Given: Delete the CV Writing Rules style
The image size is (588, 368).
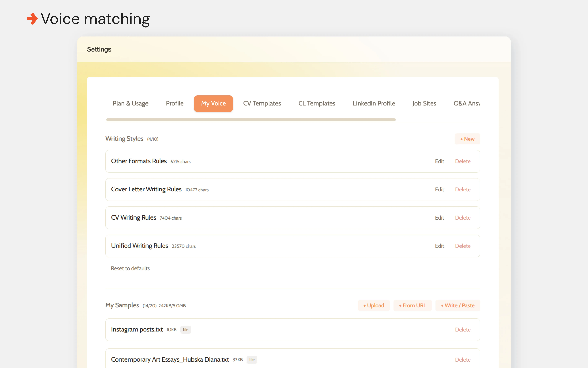Looking at the screenshot, I should [x=463, y=218].
